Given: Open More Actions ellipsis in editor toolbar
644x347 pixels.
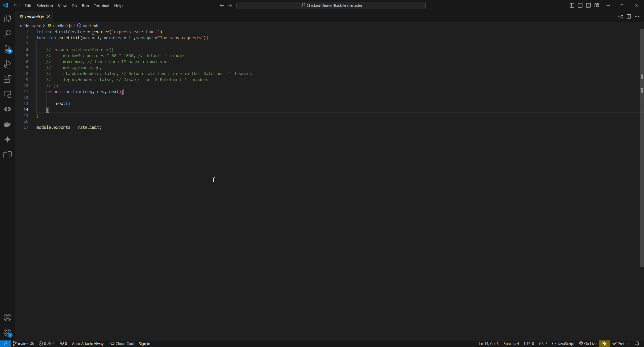Looking at the screenshot, I should (x=637, y=17).
